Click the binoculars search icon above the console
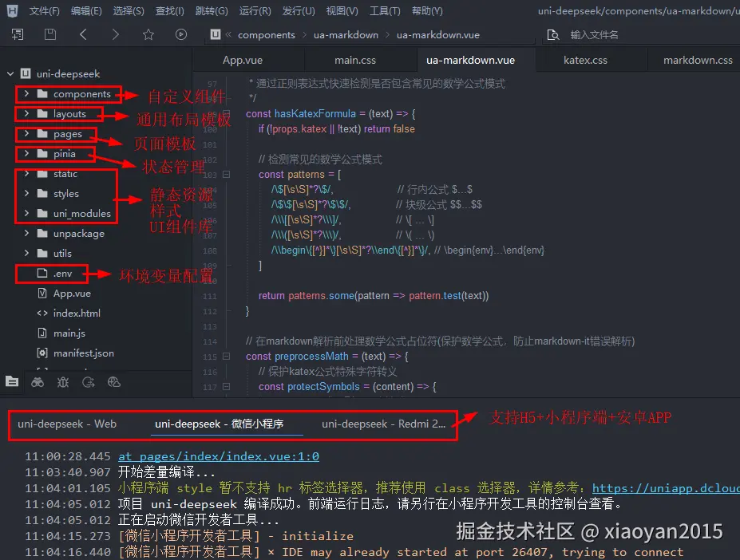The image size is (740, 560). [x=37, y=383]
